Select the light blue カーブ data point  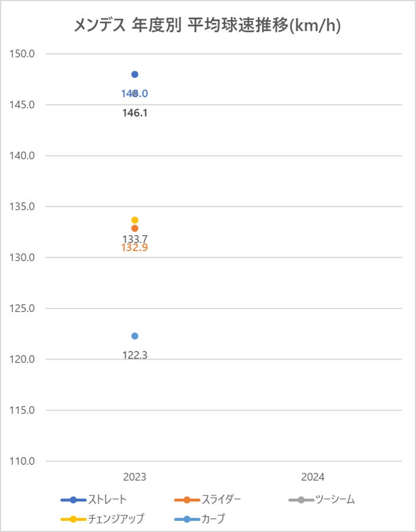(135, 336)
